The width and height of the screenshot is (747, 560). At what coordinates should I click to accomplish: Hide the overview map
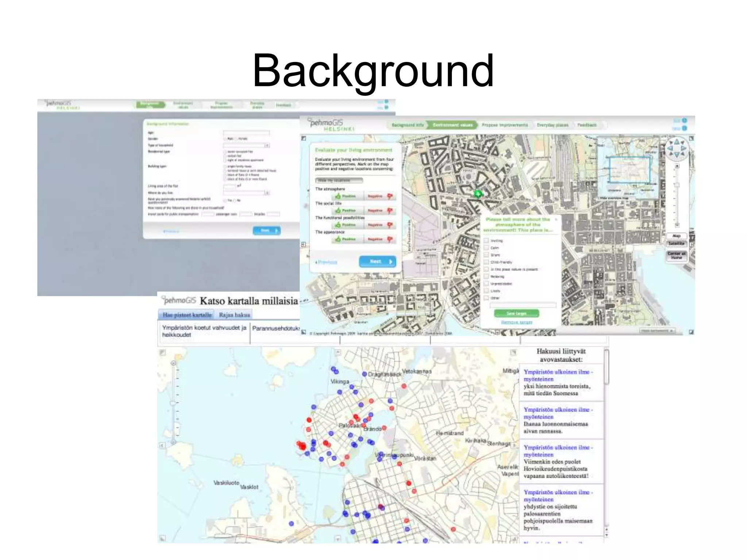coord(614,198)
